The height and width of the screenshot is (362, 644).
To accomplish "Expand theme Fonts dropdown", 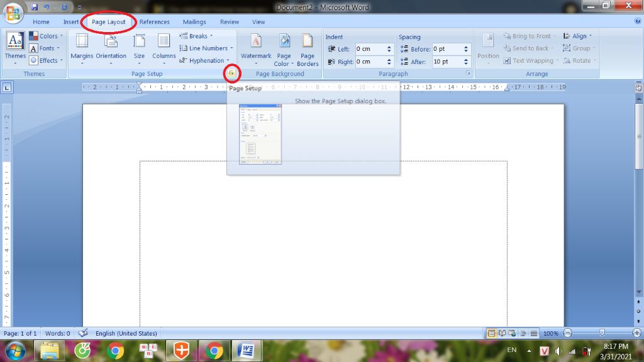I will (45, 48).
